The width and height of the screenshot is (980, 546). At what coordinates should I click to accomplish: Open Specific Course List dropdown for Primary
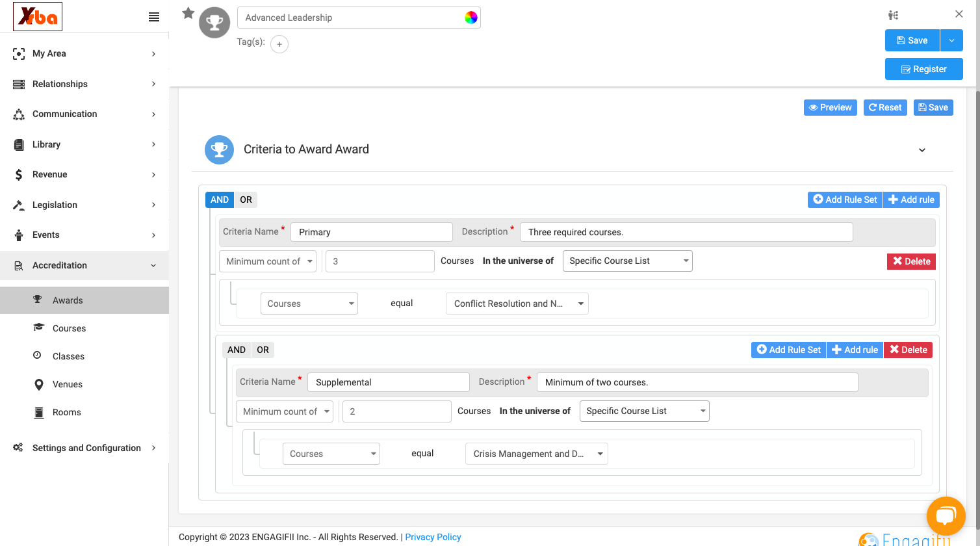click(x=628, y=261)
